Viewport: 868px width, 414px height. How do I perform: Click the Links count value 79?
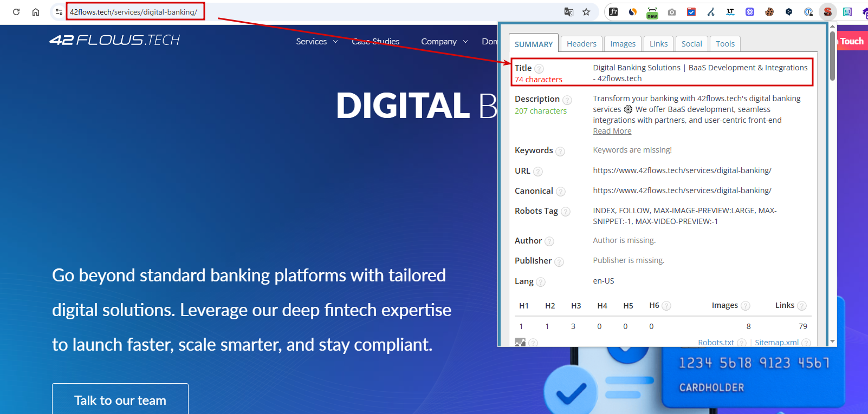(x=803, y=326)
